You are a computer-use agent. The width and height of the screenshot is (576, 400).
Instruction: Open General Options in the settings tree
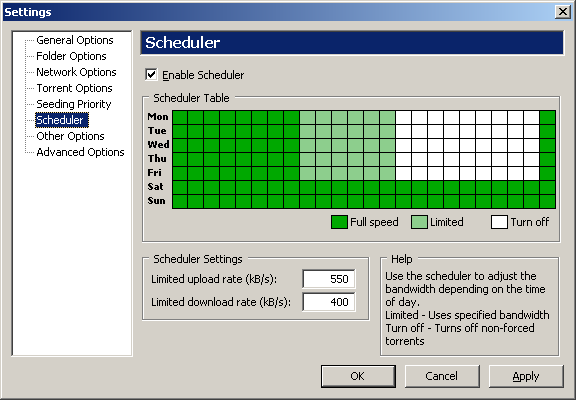pos(75,40)
